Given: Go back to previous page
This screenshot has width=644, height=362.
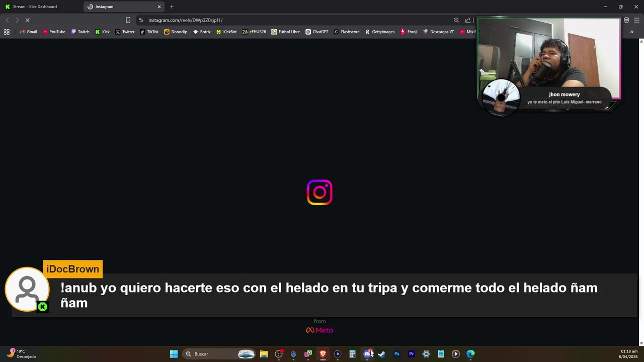Looking at the screenshot, I should [x=7, y=20].
